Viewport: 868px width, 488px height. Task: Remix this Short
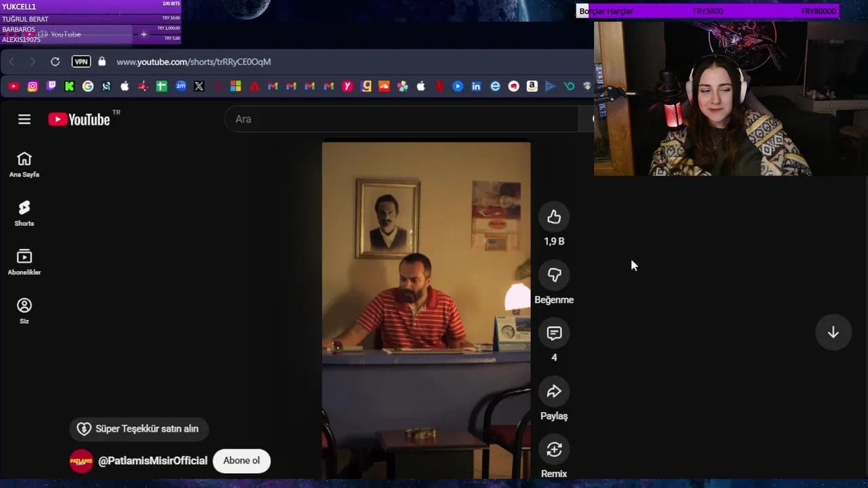point(554,449)
